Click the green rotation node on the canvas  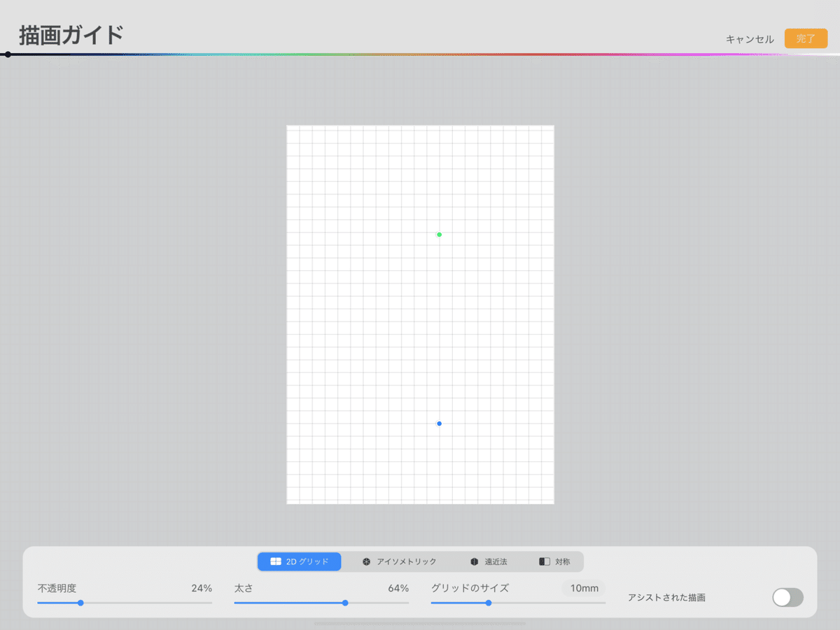[439, 234]
